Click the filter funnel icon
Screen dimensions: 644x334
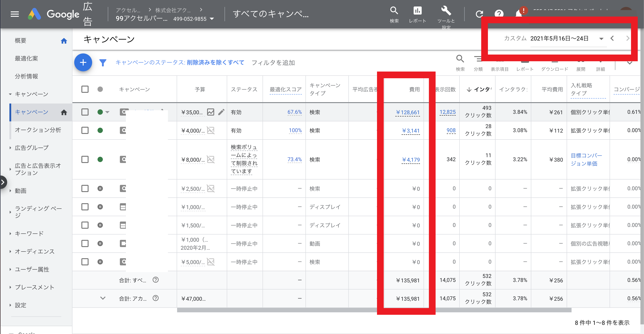click(x=103, y=63)
